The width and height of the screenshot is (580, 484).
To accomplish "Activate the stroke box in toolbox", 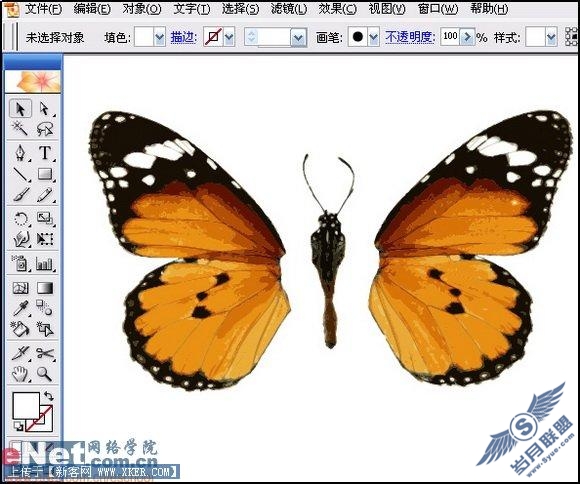I will pyautogui.click(x=40, y=419).
